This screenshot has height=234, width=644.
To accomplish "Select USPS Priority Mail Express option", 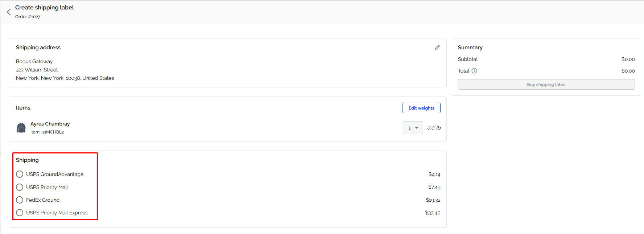I will point(20,213).
